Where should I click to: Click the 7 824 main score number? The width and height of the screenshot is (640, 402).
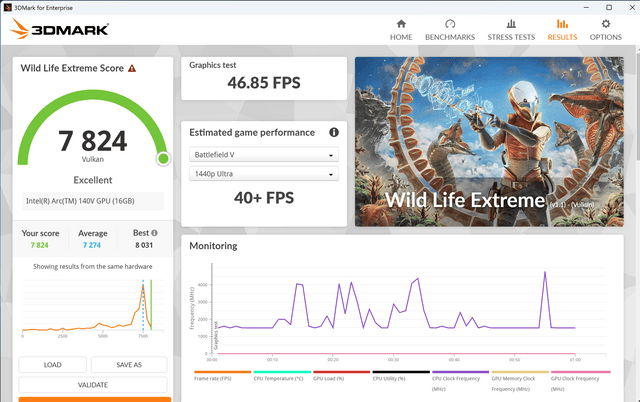pyautogui.click(x=93, y=141)
